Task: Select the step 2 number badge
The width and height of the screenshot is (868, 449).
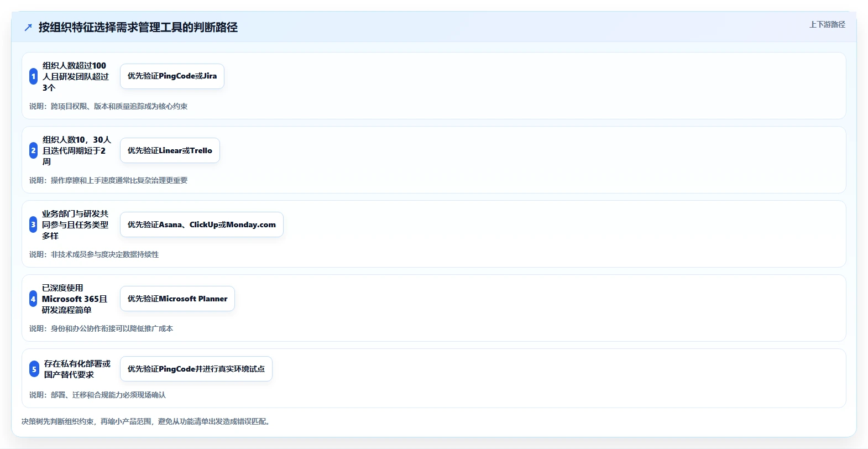Action: tap(34, 150)
